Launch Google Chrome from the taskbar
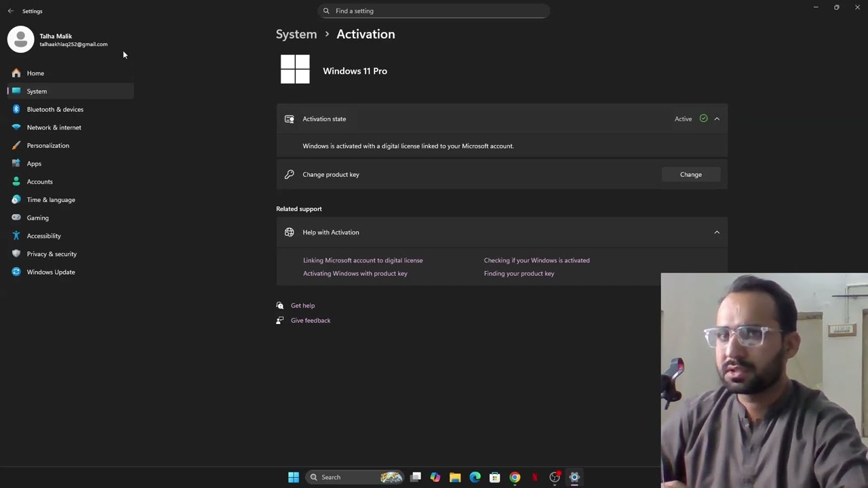The width and height of the screenshot is (868, 488). point(515,477)
